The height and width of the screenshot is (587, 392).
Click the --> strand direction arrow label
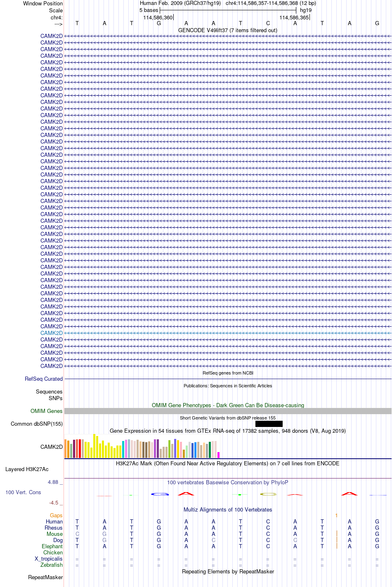(x=58, y=24)
